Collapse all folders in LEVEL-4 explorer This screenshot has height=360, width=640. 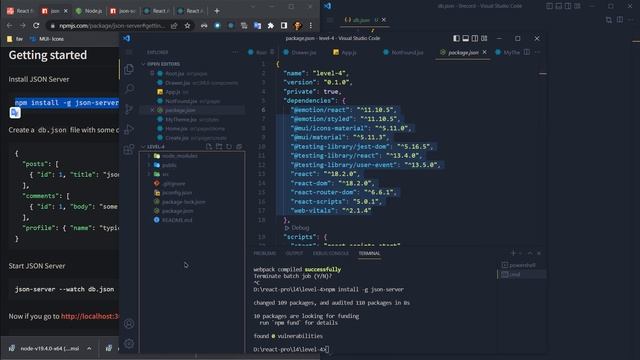(239, 147)
